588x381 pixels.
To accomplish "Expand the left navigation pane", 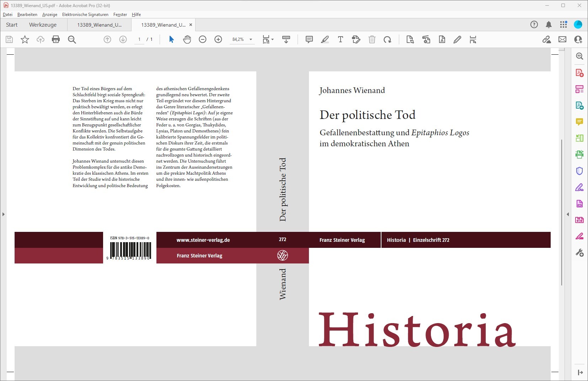I will coord(4,214).
